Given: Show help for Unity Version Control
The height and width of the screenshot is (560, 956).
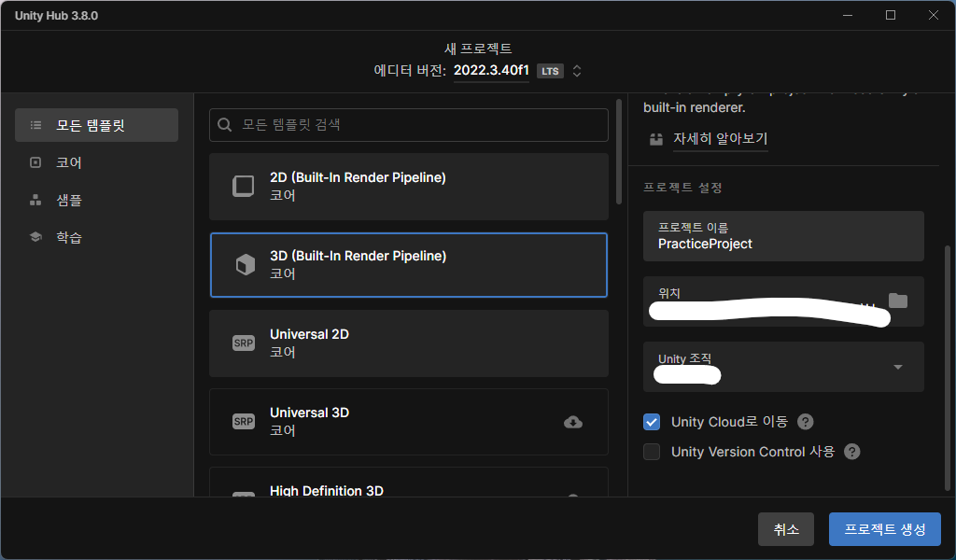Looking at the screenshot, I should [851, 452].
